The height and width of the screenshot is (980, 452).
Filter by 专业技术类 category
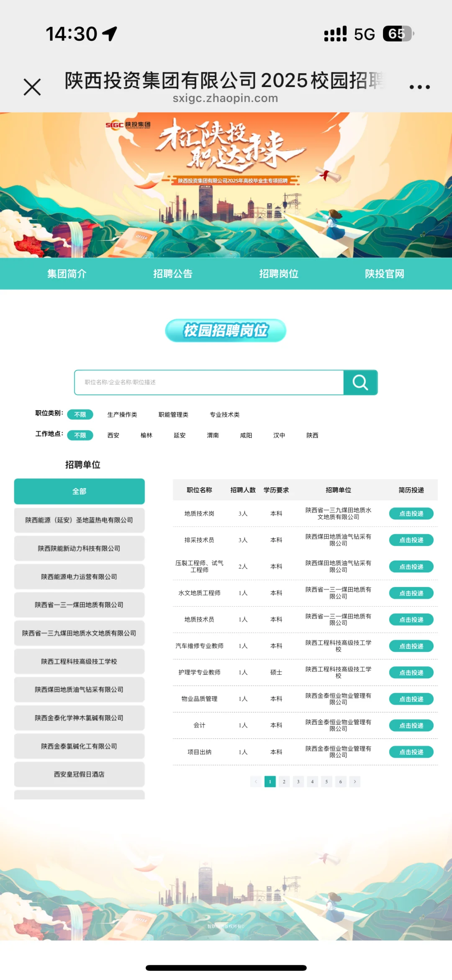click(225, 414)
